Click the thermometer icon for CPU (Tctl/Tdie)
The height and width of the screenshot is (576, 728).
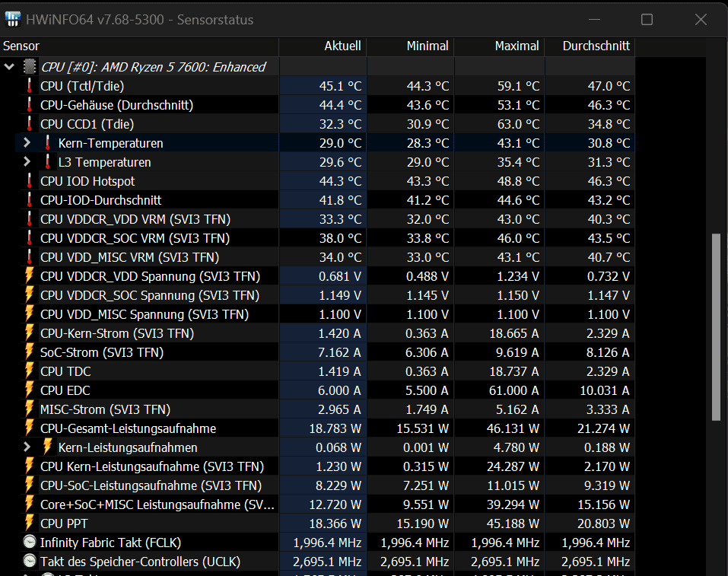tap(30, 86)
